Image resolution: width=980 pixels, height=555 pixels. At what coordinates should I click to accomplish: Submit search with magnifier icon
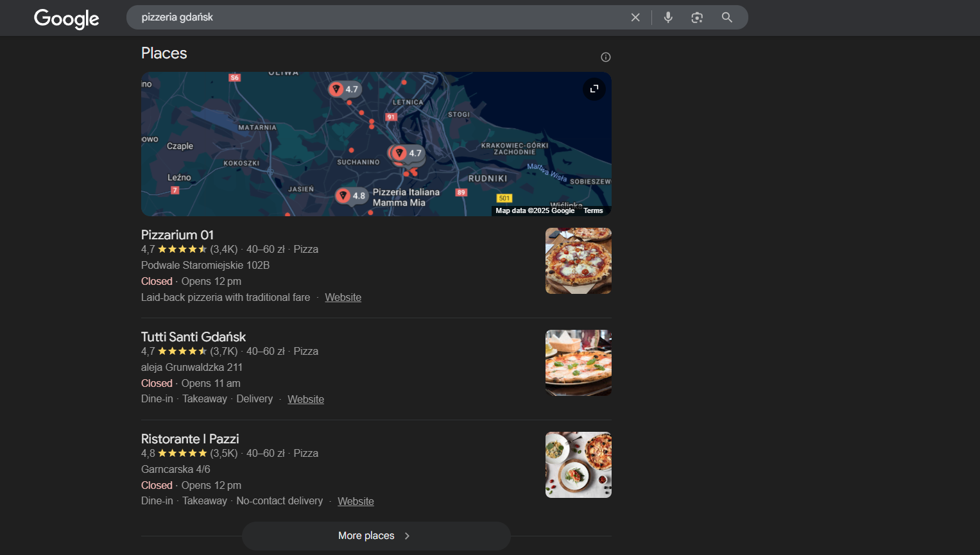(x=726, y=17)
